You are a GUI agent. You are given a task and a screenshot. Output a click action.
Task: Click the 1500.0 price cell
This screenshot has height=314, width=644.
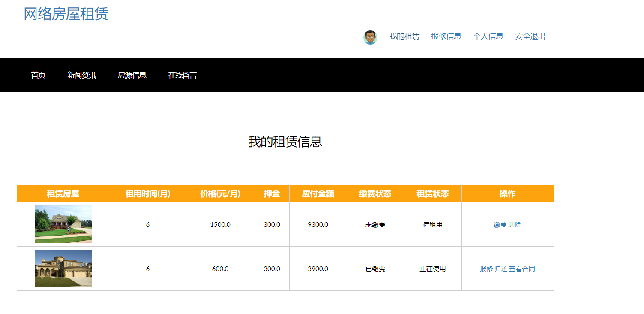[x=220, y=225]
